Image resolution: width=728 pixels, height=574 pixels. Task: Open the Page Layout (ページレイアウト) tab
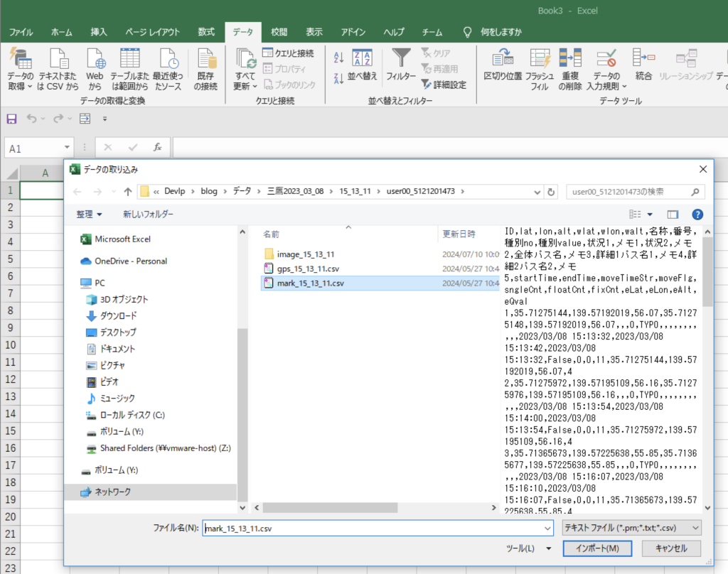[152, 32]
